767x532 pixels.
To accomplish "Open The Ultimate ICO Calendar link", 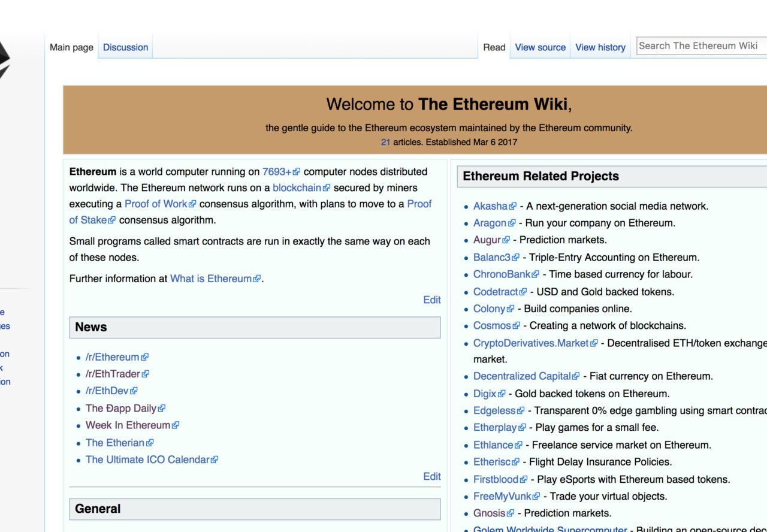I will (147, 460).
